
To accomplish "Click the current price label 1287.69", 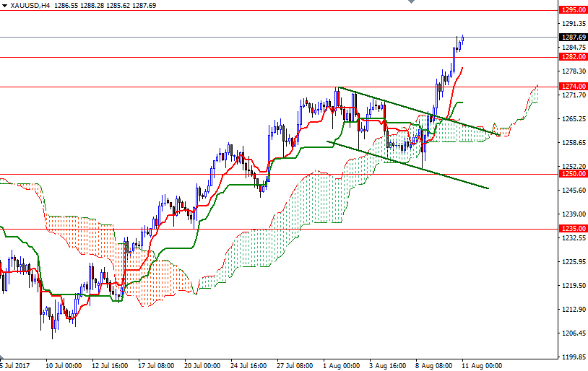I will [x=573, y=38].
